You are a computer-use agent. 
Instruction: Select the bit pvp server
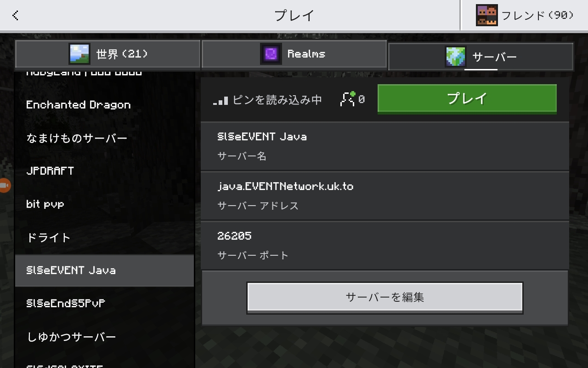tap(104, 204)
